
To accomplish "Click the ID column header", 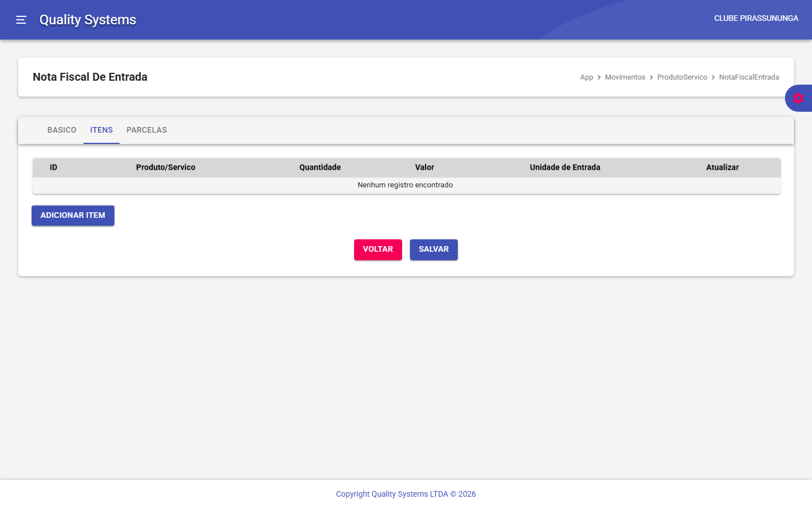I will [54, 168].
